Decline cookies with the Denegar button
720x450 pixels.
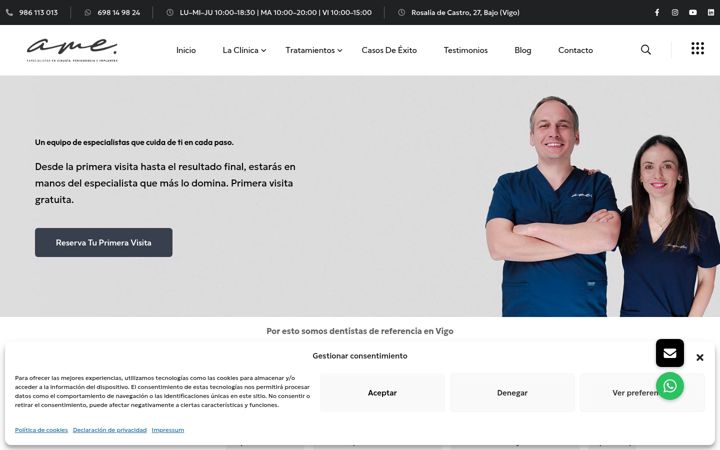tap(512, 393)
